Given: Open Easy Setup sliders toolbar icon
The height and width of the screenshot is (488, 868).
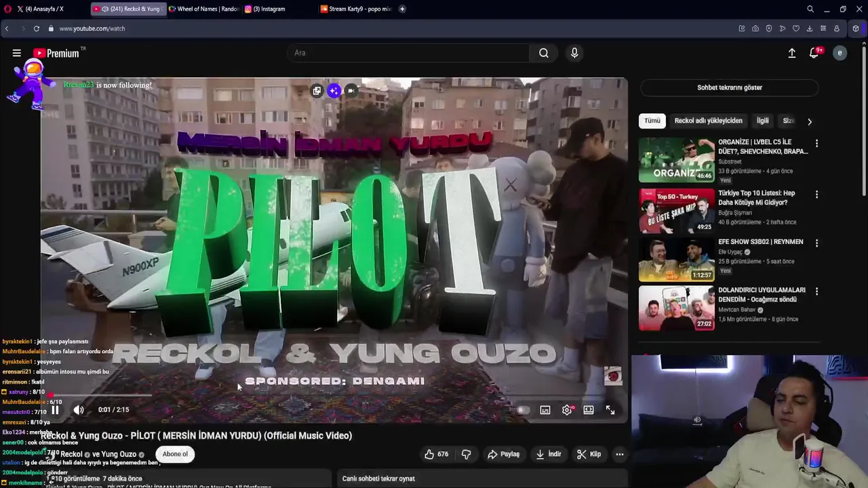Looking at the screenshot, I should pos(823,28).
